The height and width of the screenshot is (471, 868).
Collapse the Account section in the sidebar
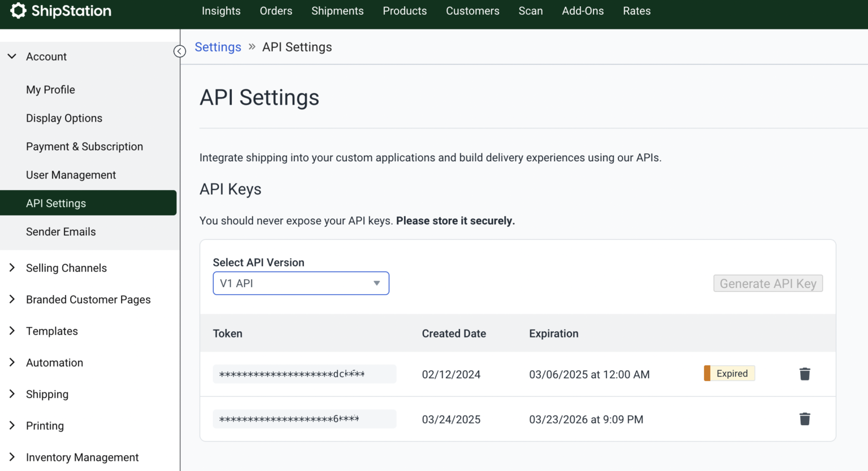[12, 56]
